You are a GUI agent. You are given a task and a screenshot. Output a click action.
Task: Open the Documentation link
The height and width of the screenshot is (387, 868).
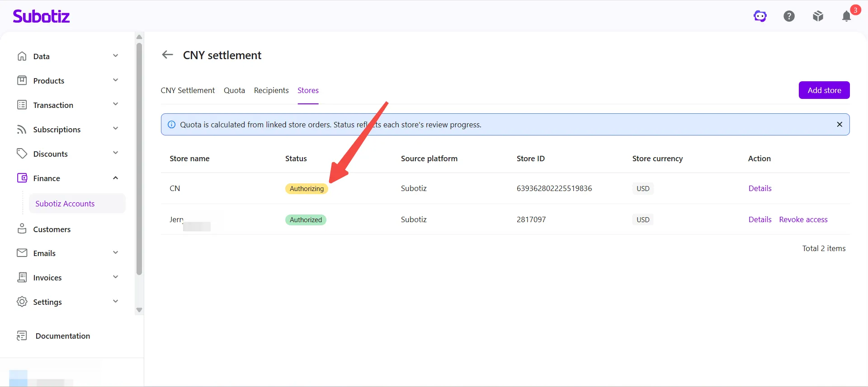pos(63,336)
